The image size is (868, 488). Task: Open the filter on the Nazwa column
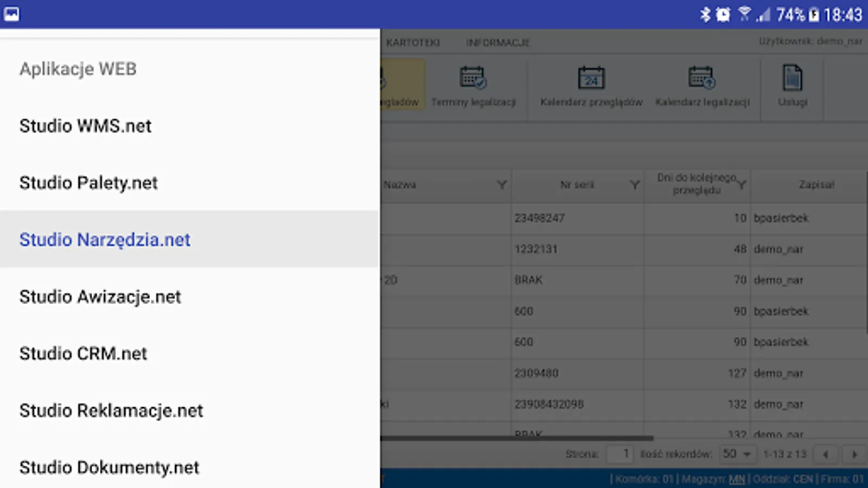[501, 185]
